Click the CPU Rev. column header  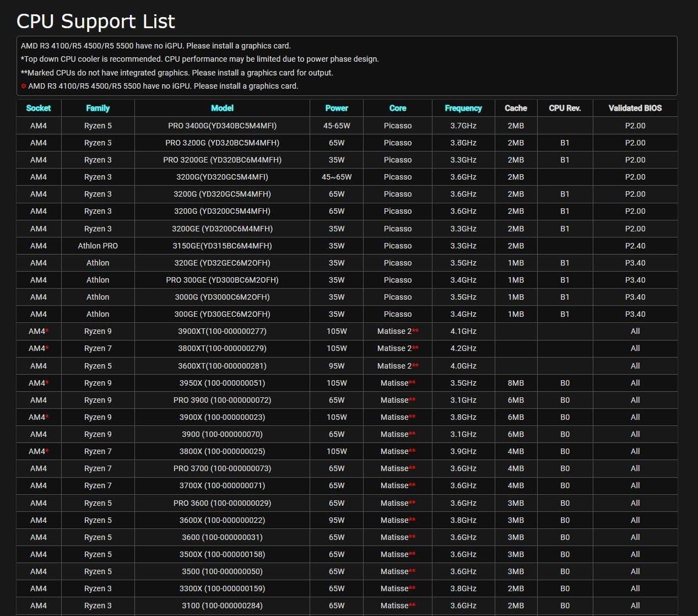(x=565, y=108)
